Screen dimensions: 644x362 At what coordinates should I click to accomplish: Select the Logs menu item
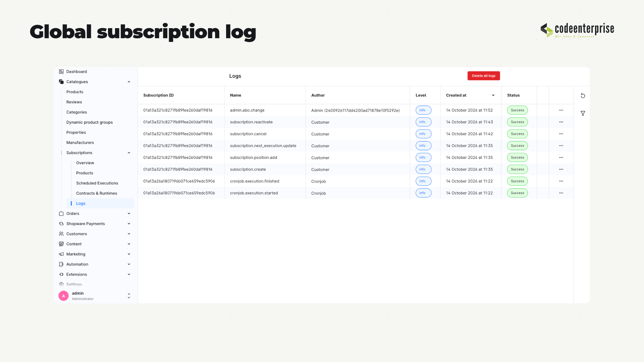click(x=100, y=203)
